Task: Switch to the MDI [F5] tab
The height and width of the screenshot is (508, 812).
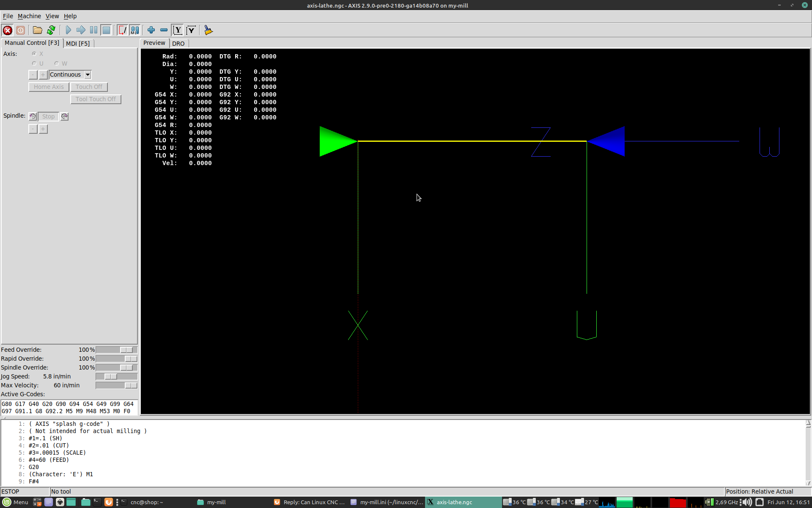Action: tap(78, 43)
